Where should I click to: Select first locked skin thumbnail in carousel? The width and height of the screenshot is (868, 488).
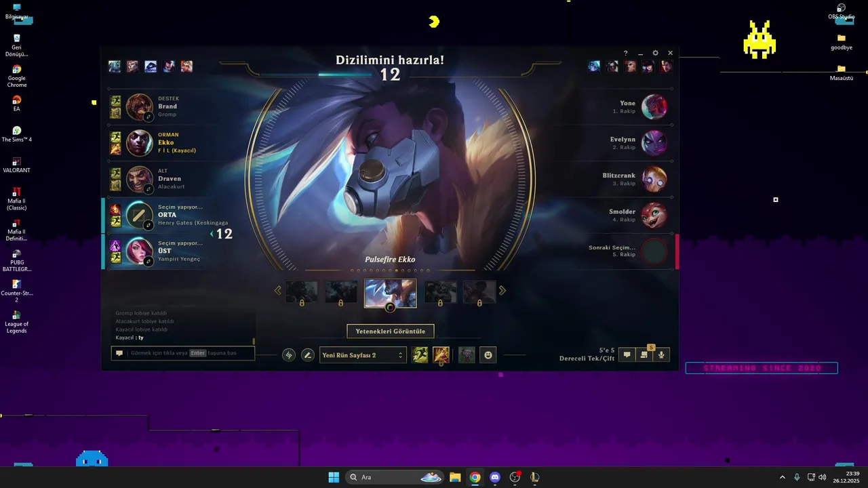tap(302, 291)
